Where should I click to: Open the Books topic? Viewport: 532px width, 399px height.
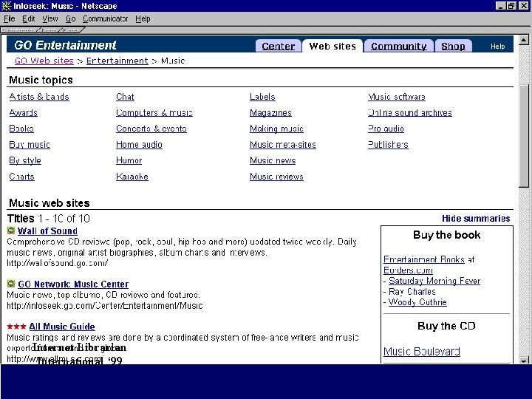coord(21,129)
